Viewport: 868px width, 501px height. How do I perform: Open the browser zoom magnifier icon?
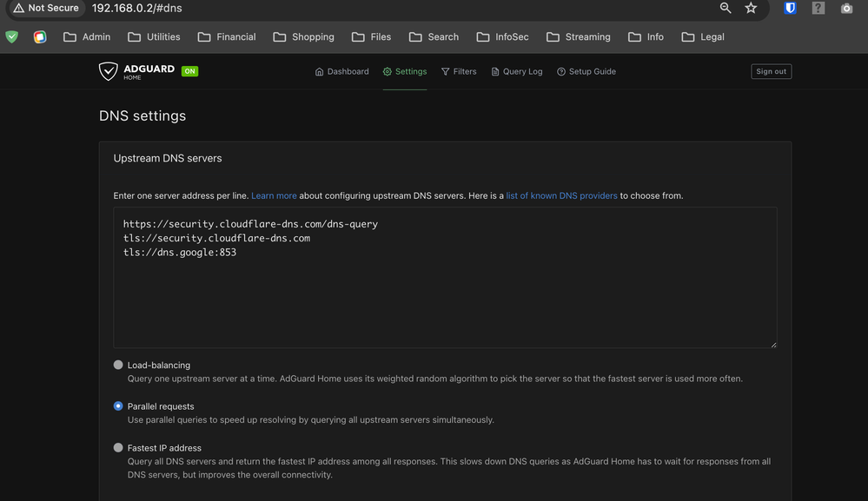coord(726,8)
